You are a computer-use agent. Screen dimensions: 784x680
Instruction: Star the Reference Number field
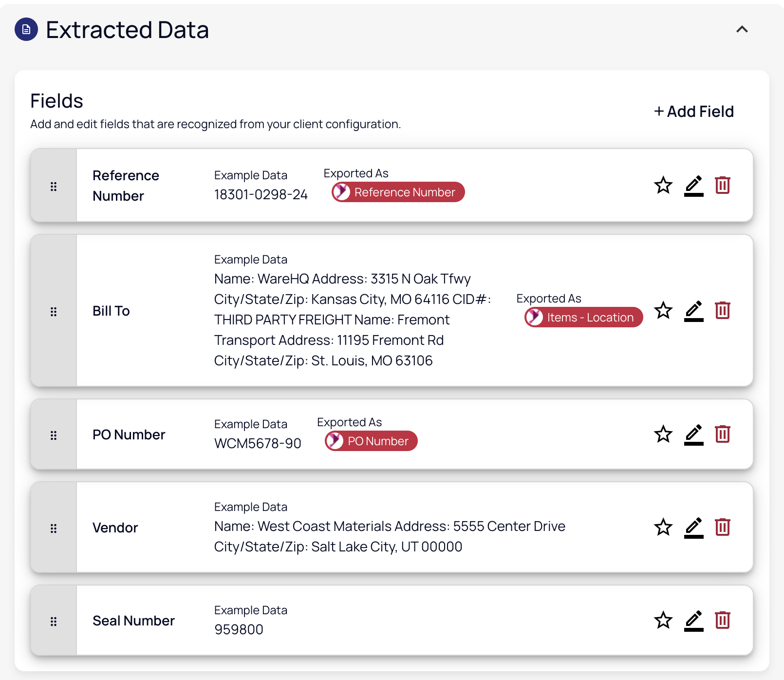[663, 185]
